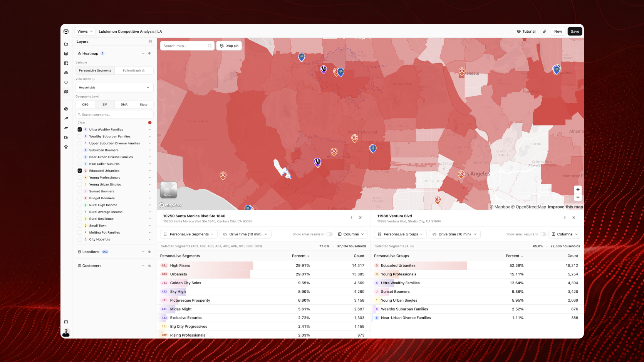Zoom out on the map
The image size is (644, 362).
[x=578, y=197]
